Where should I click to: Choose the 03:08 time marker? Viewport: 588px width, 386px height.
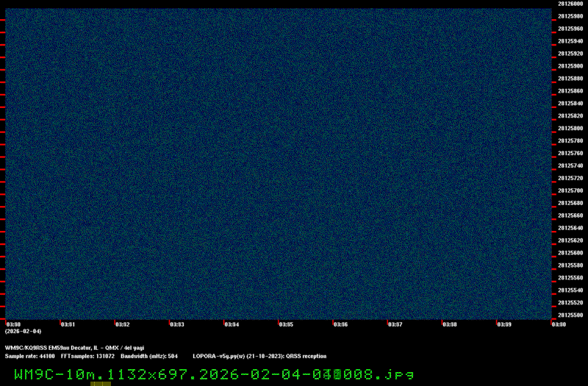450,324
